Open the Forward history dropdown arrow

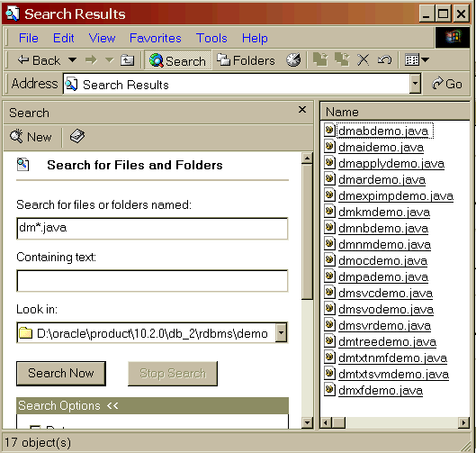[x=109, y=60]
